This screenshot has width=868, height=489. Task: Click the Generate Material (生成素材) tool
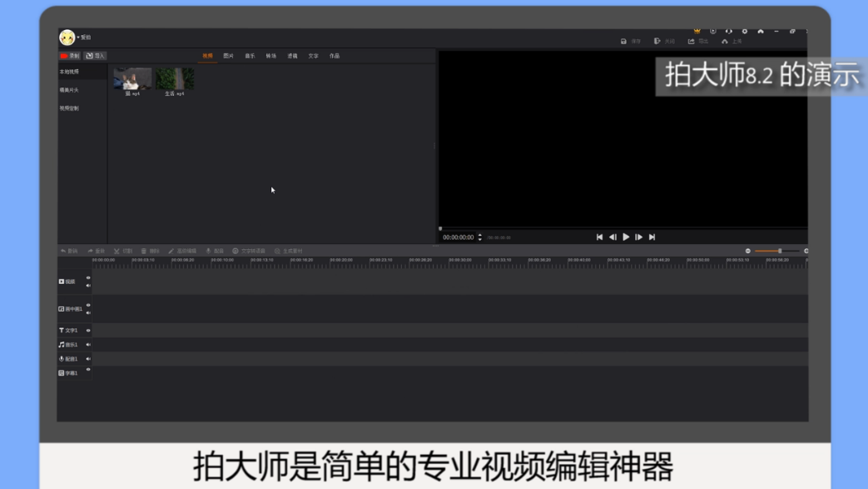click(289, 251)
